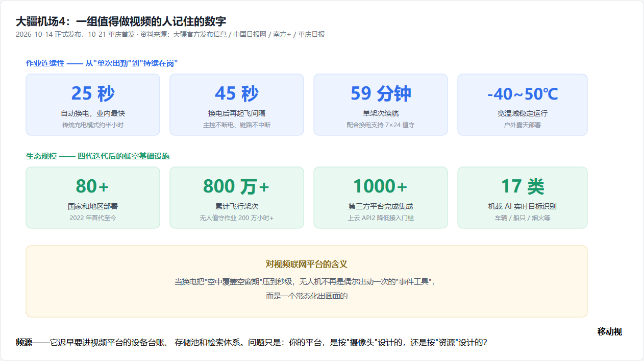Select the "17 类" figure
Viewport: 644px width, 361px height.
tap(523, 186)
